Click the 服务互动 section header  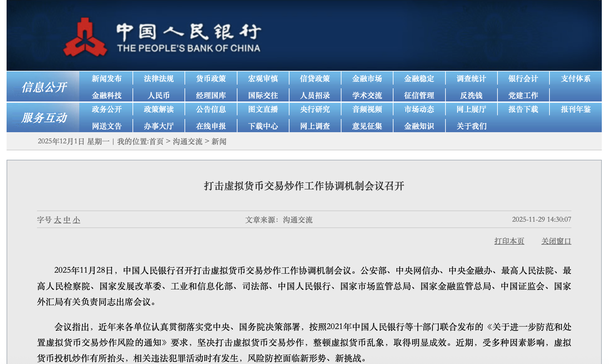click(44, 118)
